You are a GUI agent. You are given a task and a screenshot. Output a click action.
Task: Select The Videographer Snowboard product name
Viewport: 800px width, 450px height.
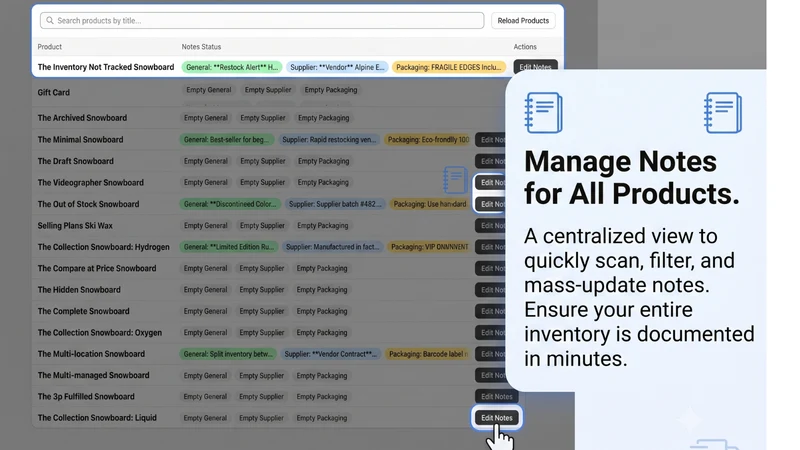pyautogui.click(x=90, y=183)
